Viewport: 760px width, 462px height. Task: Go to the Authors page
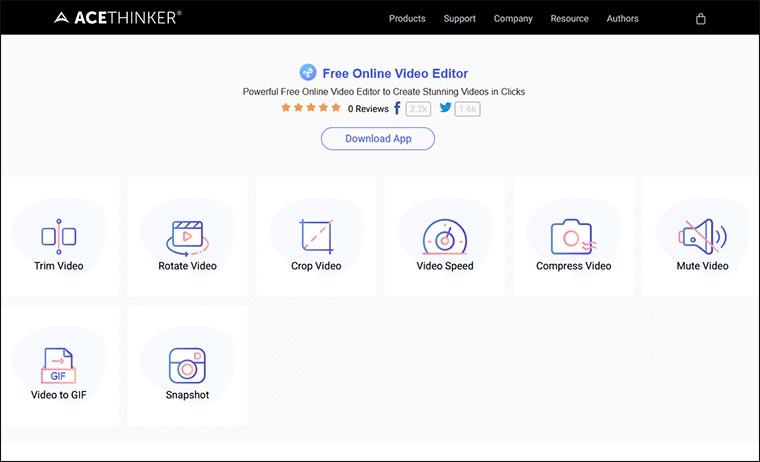622,18
